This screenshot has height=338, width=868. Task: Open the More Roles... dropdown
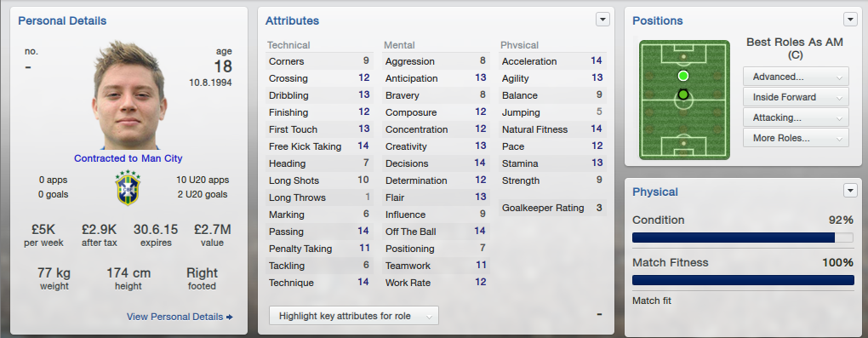point(796,138)
